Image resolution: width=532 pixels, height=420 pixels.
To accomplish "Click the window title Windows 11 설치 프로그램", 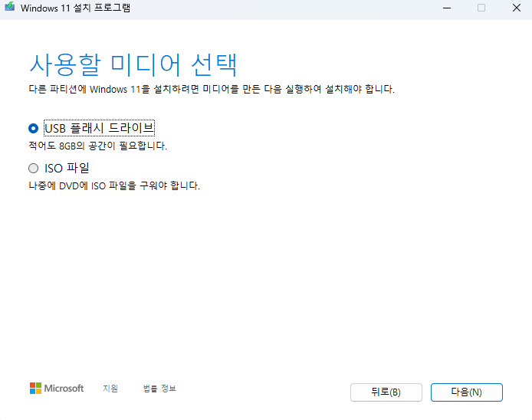I will coord(75,8).
